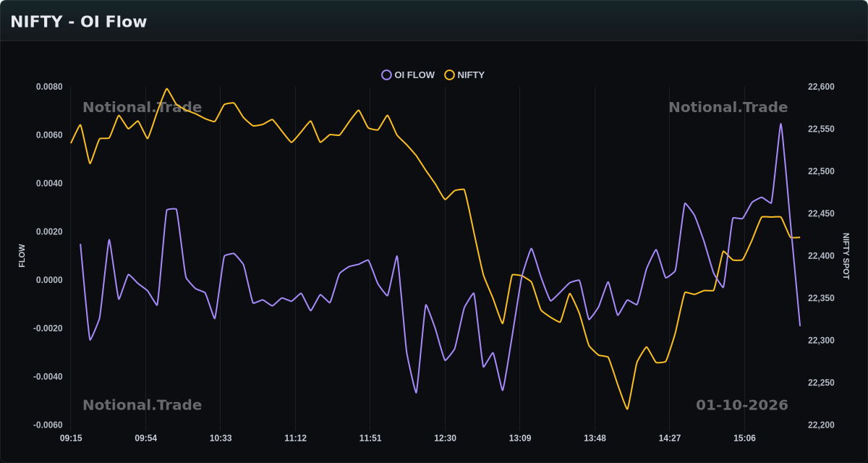Toggle the NIFTY legend series
The height and width of the screenshot is (463, 868).
tap(464, 75)
